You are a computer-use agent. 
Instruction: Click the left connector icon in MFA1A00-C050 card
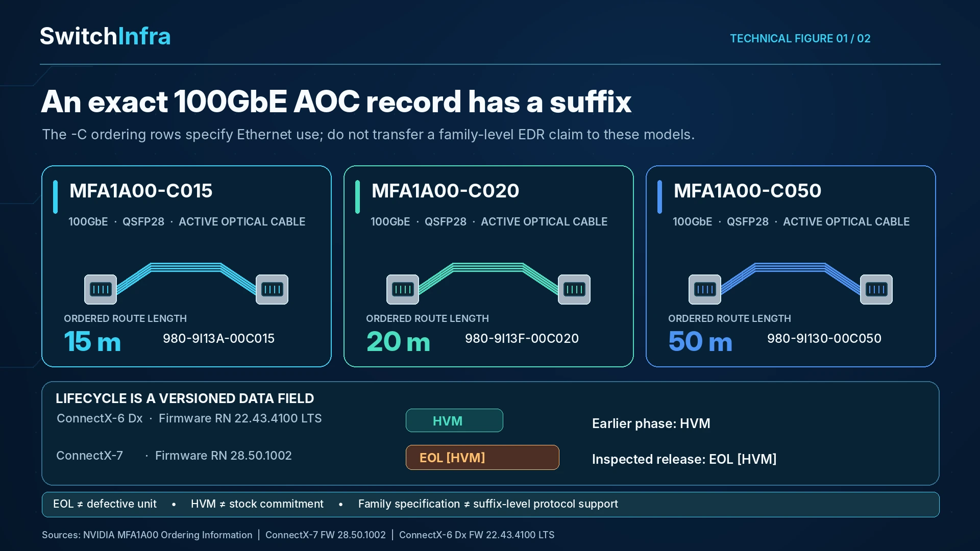(x=705, y=289)
